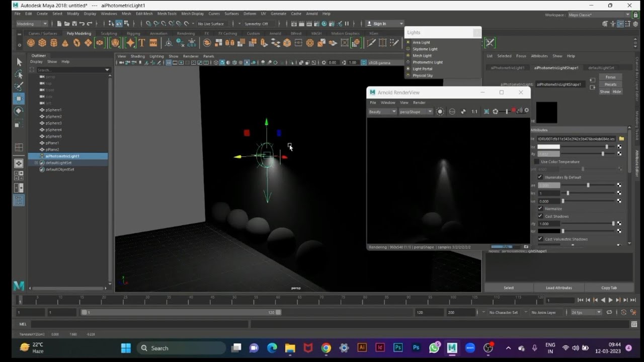Click the crop region icon in RenderView
This screenshot has height=362, width=644.
(487, 112)
